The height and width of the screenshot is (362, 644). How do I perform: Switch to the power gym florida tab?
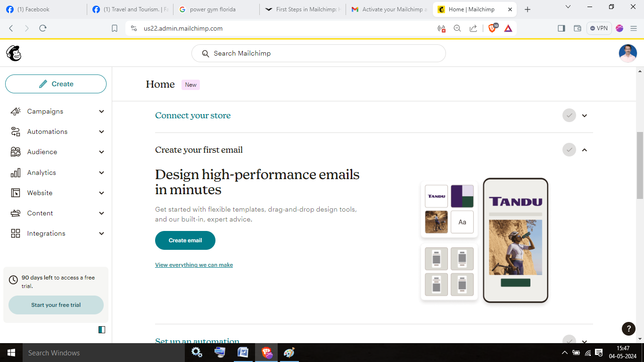(x=216, y=9)
